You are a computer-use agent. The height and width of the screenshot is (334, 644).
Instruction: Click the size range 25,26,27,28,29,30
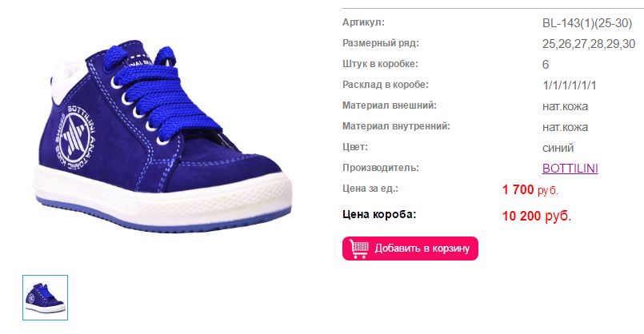pos(589,44)
